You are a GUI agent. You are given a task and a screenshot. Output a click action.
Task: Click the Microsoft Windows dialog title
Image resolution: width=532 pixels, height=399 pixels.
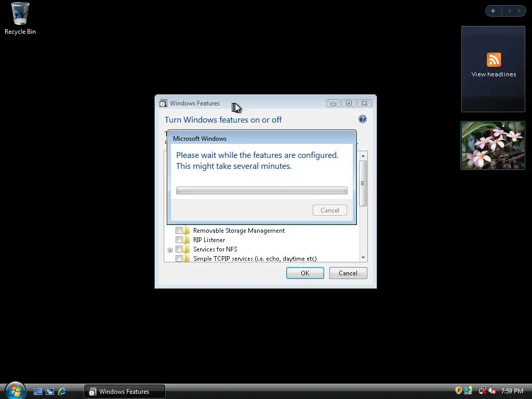coord(199,138)
